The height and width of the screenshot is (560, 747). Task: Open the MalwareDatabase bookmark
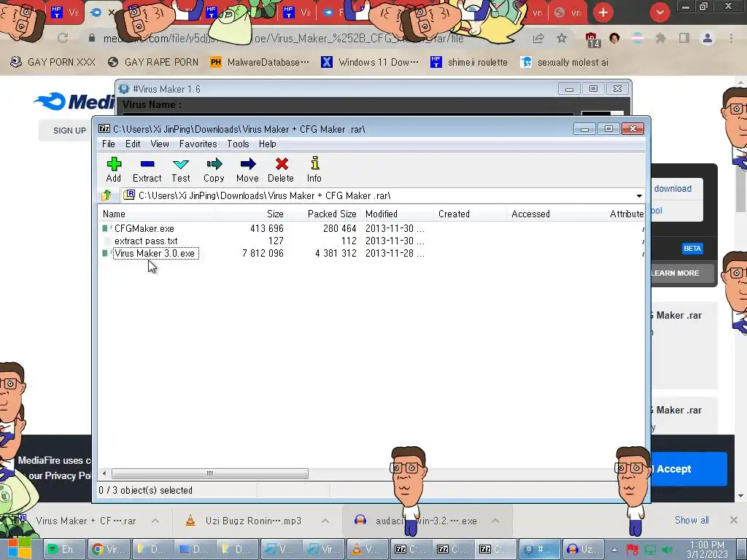(260, 62)
